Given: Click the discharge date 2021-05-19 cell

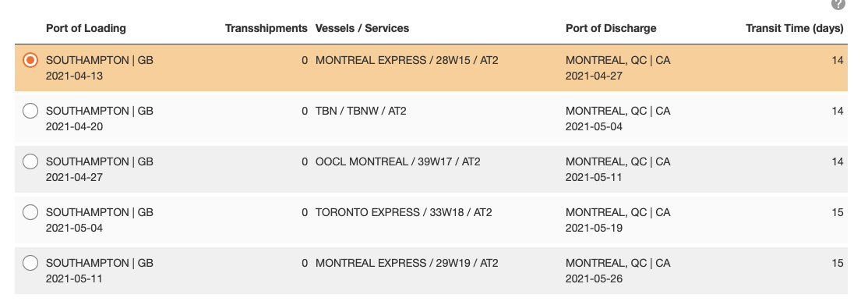Looking at the screenshot, I should [x=594, y=228].
